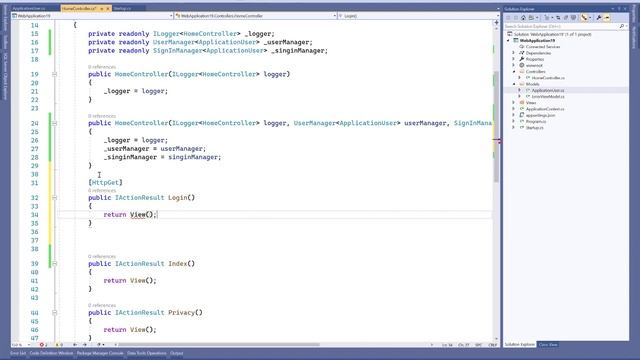Image resolution: width=640 pixels, height=360 pixels.
Task: Collapse the Models folder
Action: [x=514, y=84]
